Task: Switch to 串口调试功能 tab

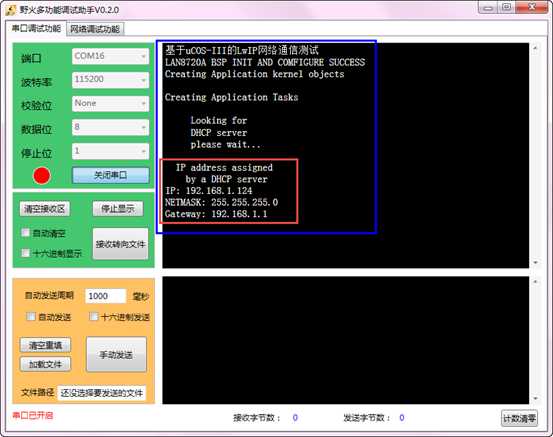Action: (x=36, y=29)
